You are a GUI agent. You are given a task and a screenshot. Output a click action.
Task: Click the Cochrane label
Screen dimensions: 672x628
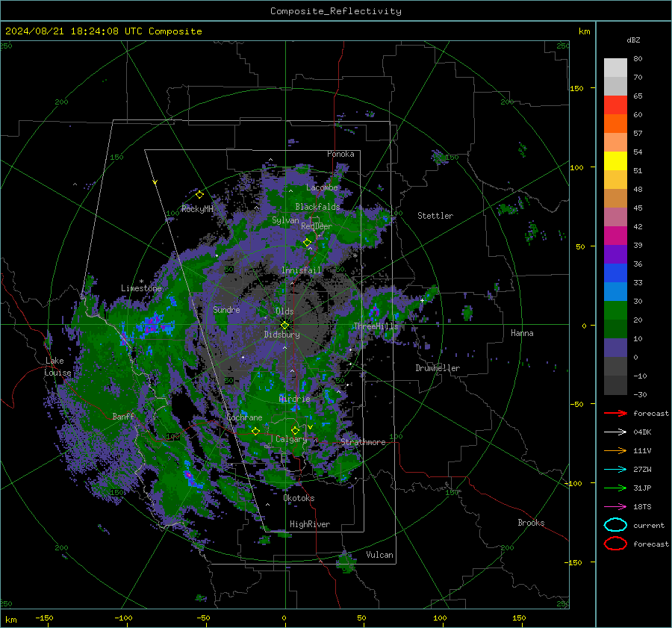(244, 417)
